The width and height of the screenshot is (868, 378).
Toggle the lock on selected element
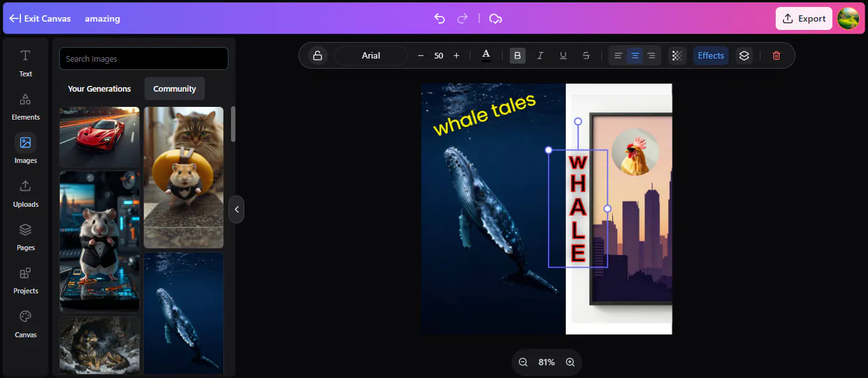click(318, 55)
